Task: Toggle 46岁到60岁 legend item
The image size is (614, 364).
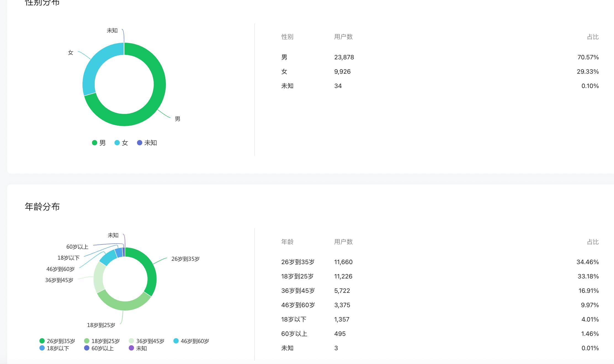Action: click(191, 341)
